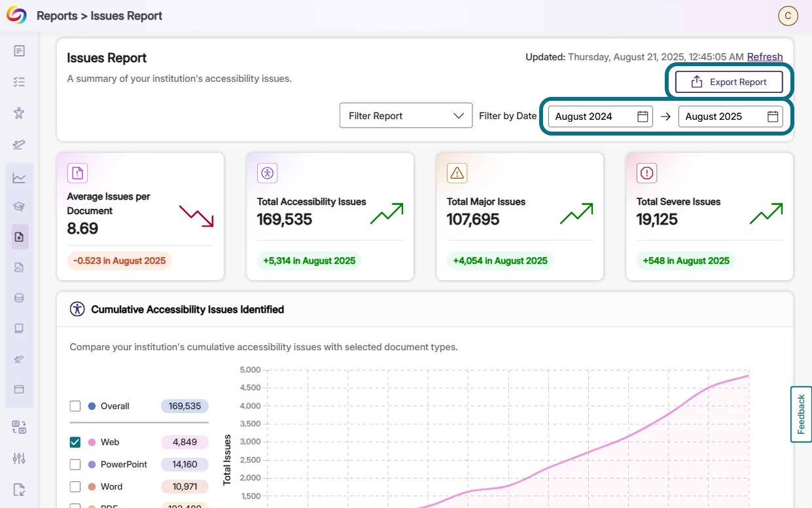The image size is (812, 508).
Task: Enable the Overall checkbox
Action: 75,407
